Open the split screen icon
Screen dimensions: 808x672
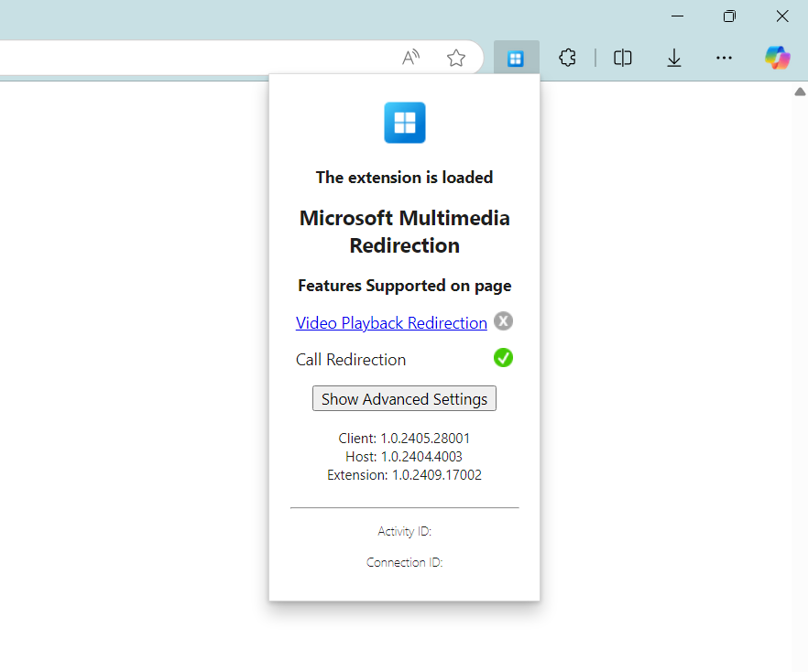(x=623, y=57)
